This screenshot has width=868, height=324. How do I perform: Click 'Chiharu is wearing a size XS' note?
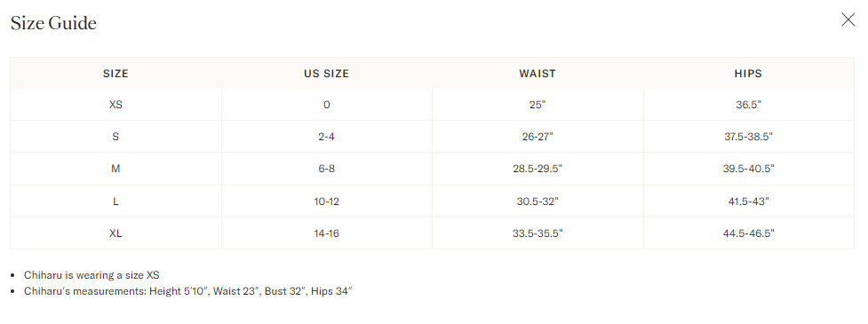[x=92, y=275]
